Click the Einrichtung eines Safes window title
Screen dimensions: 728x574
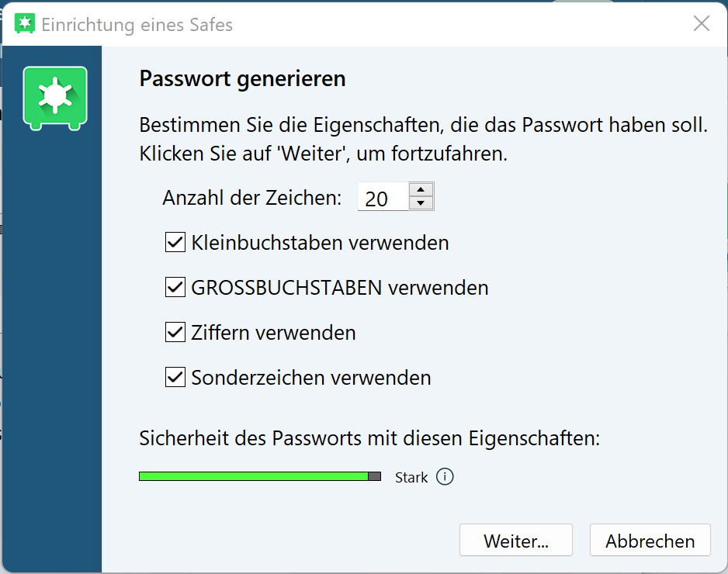[137, 24]
